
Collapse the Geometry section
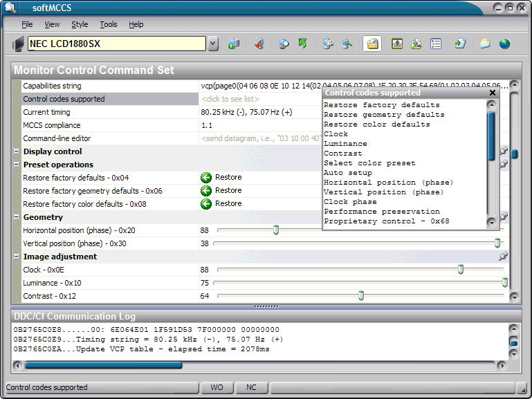point(17,217)
